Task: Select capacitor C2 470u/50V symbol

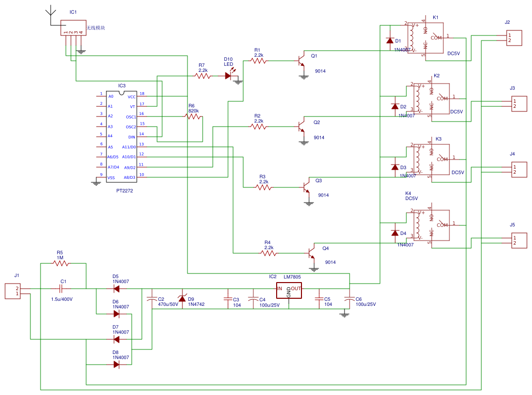Action: coord(152,299)
